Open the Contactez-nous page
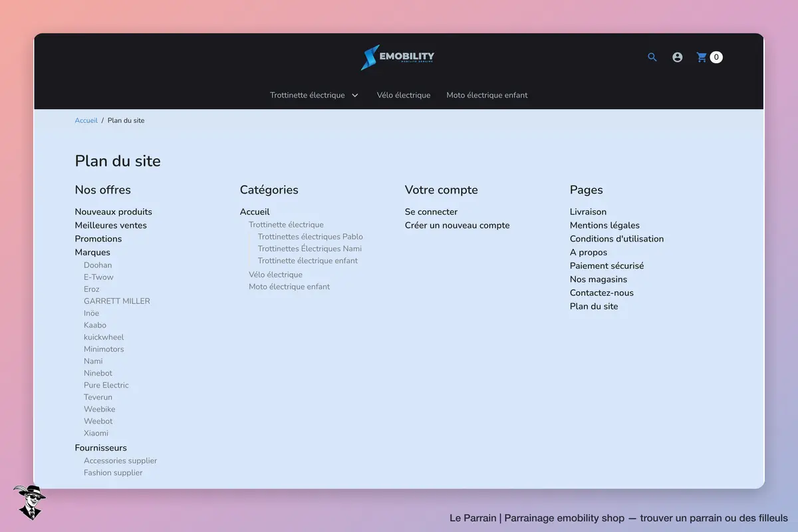 [602, 293]
